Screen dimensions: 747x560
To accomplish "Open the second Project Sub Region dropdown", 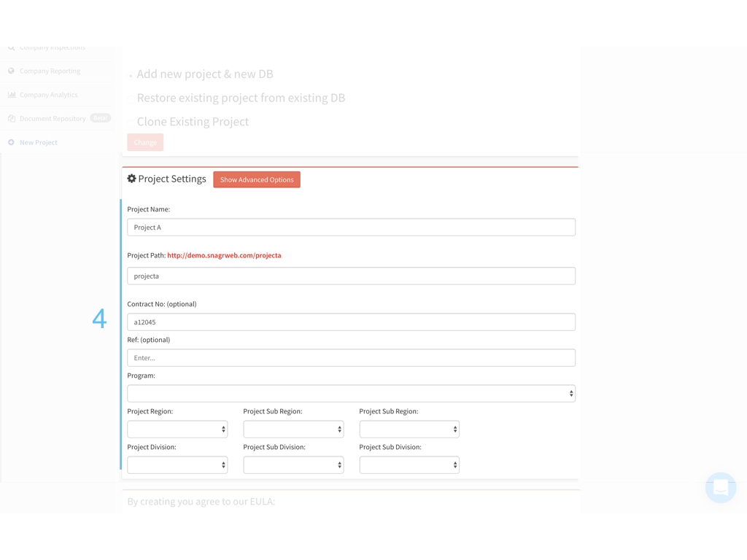I will click(x=409, y=429).
